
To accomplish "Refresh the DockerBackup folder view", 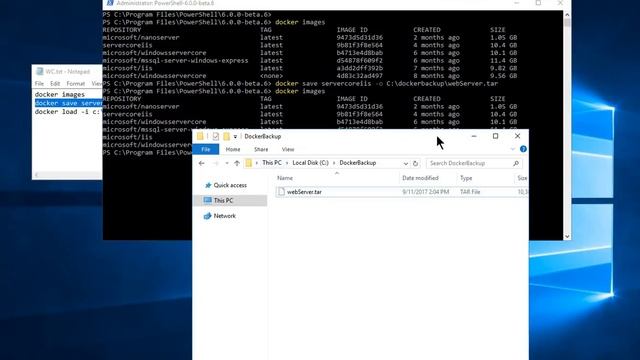I will point(416,163).
